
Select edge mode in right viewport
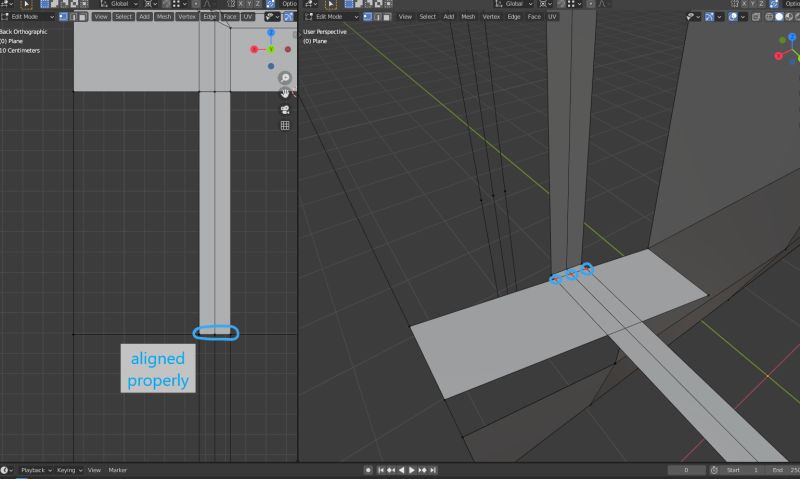click(x=378, y=17)
